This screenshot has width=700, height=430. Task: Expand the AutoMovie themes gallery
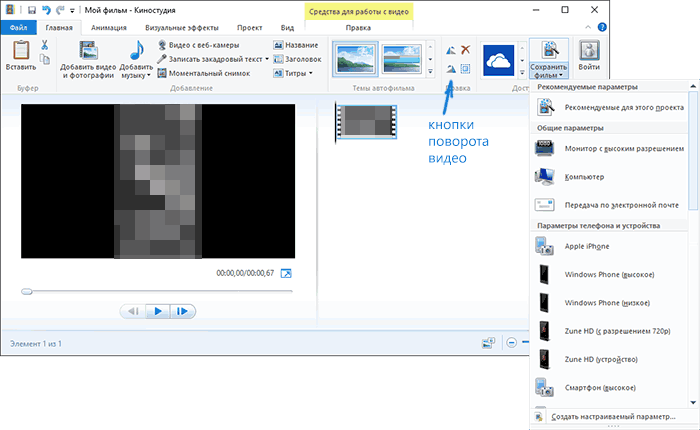pos(429,73)
